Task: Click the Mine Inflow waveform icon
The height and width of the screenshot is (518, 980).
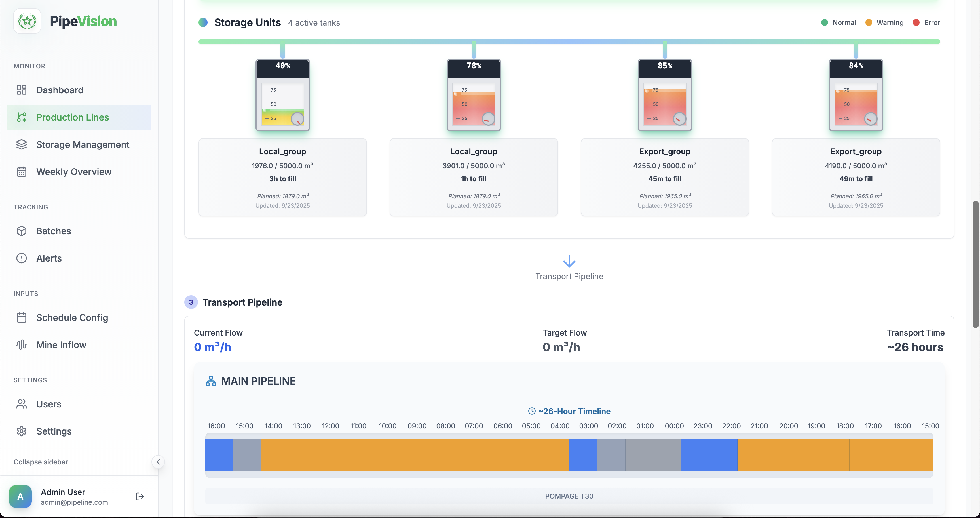Action: [x=22, y=345]
